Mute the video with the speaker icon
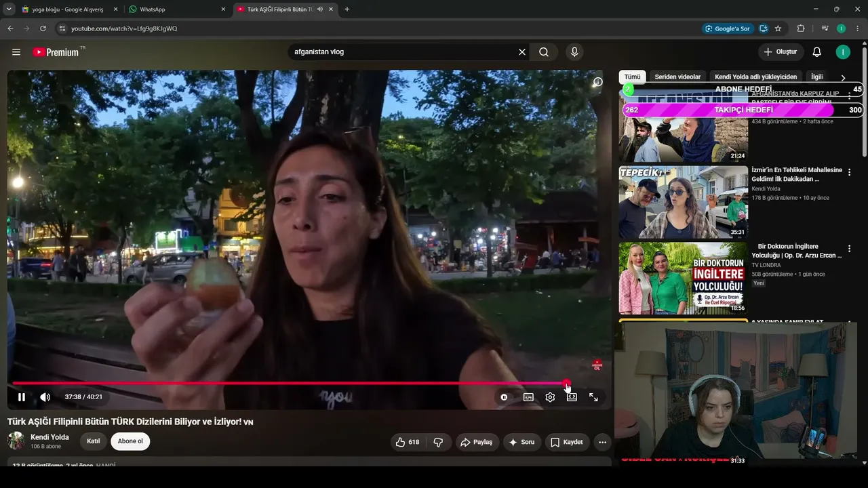 [45, 397]
